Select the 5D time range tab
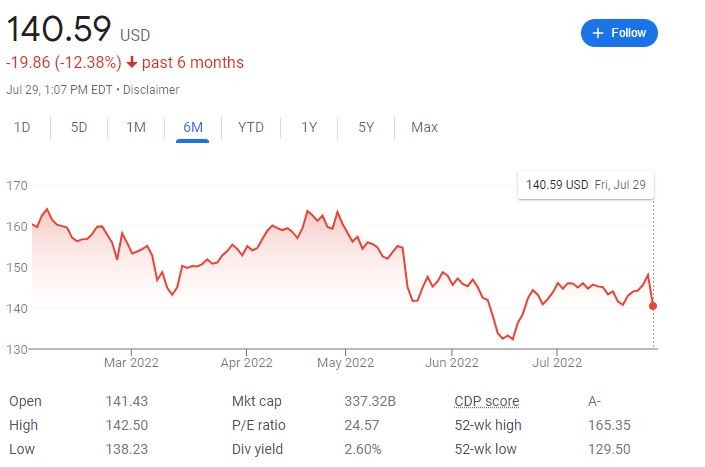The width and height of the screenshot is (705, 467). pos(79,127)
